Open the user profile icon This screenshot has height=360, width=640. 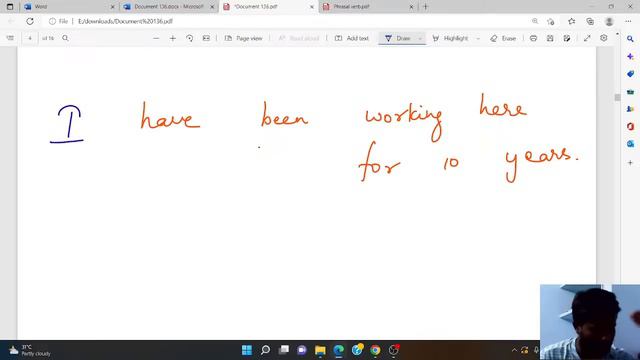tap(609, 21)
